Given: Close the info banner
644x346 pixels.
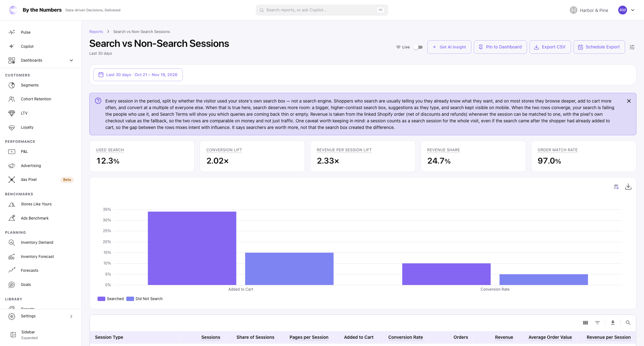Looking at the screenshot, I should click(x=629, y=101).
